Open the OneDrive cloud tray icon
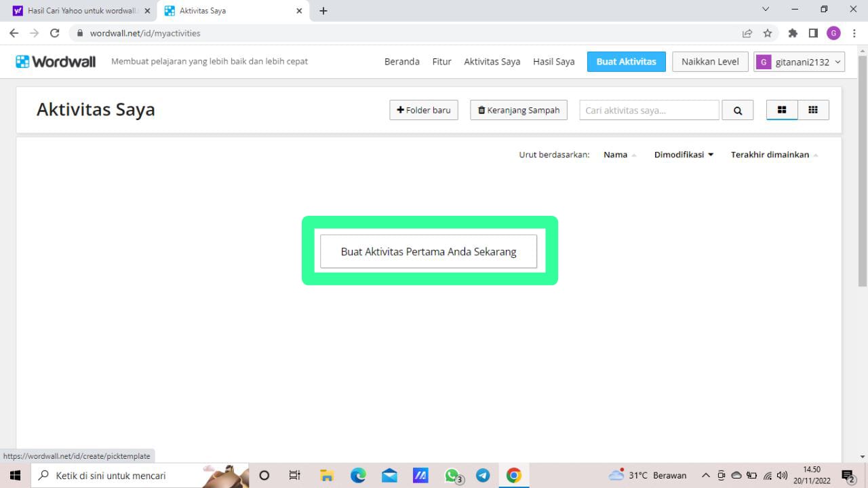The height and width of the screenshot is (488, 868). pyautogui.click(x=736, y=475)
